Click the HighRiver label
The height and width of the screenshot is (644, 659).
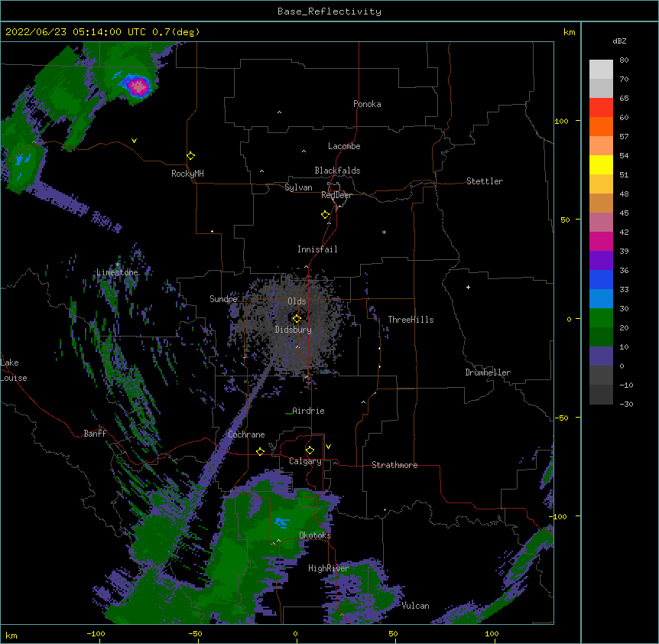pyautogui.click(x=329, y=568)
